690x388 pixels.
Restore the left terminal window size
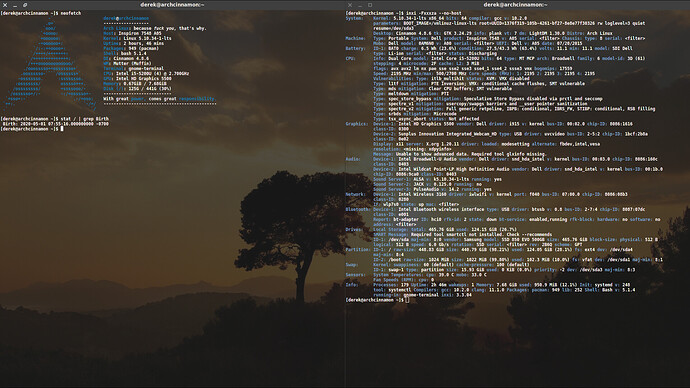25,5
